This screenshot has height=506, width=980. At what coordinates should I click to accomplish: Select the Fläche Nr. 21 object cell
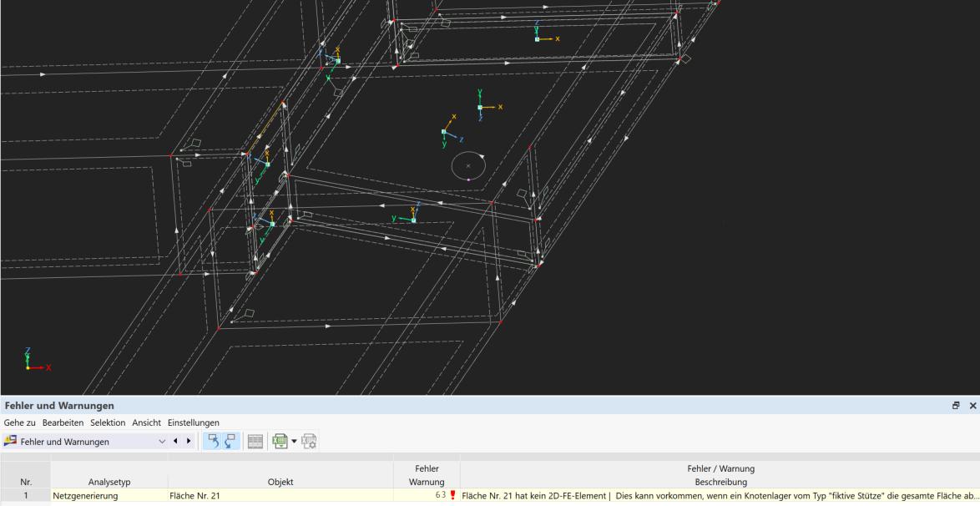point(194,495)
